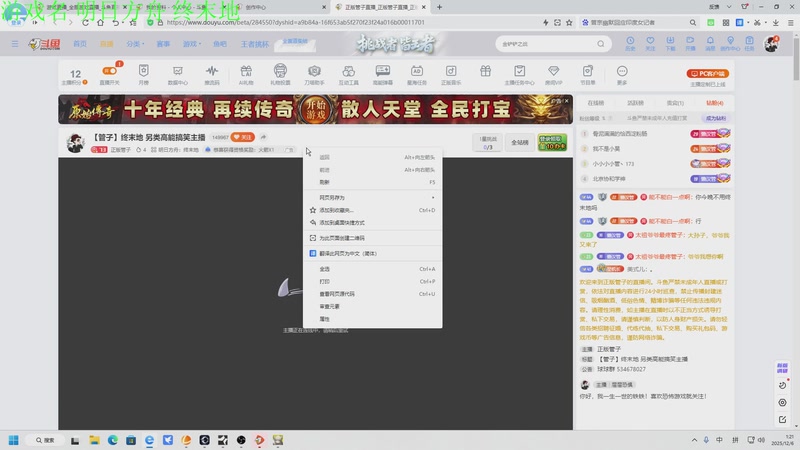Click the gift box icon in streamer toolbar

[485, 71]
